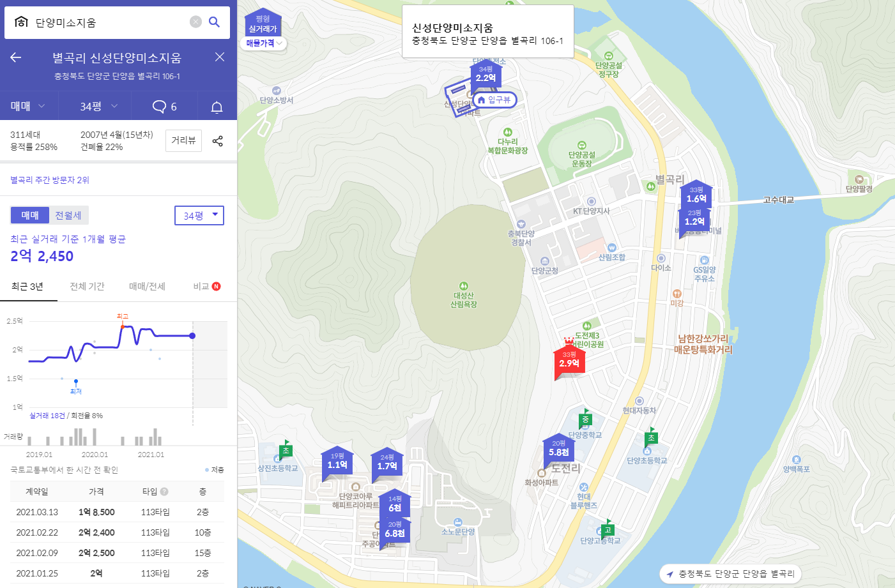Click the 대성산 산림욕장 park icon
Viewport: 895px width, 588px height.
click(464, 285)
